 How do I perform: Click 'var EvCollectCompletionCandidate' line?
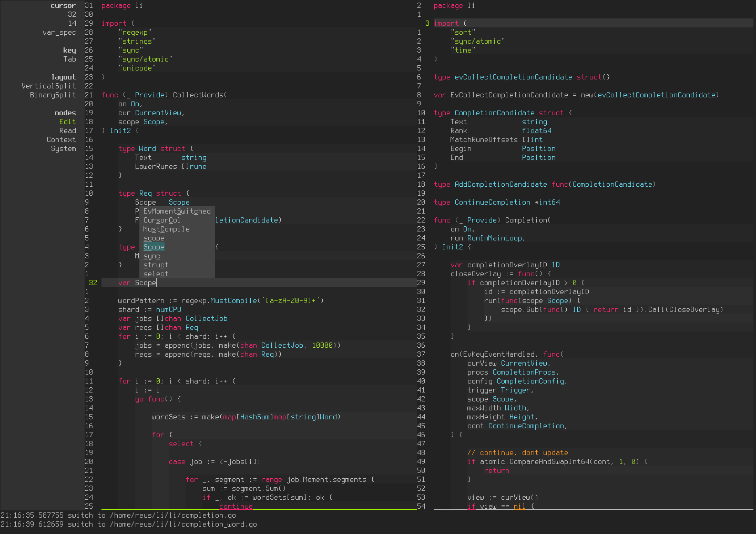[576, 95]
